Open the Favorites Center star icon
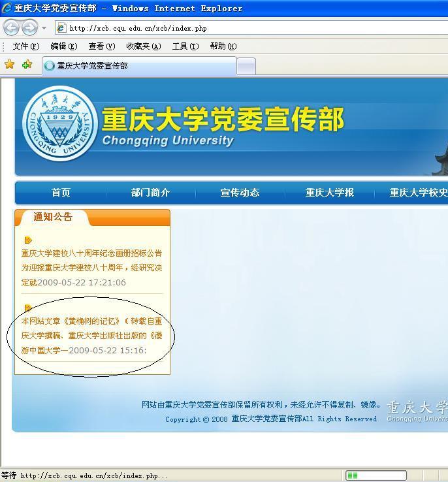Image resolution: width=448 pixels, height=482 pixels. pos(10,64)
